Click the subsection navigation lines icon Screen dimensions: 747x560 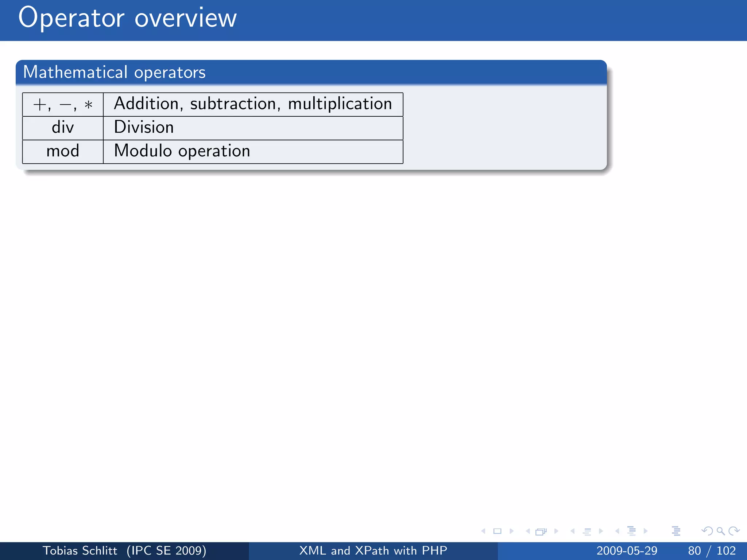[x=587, y=532]
